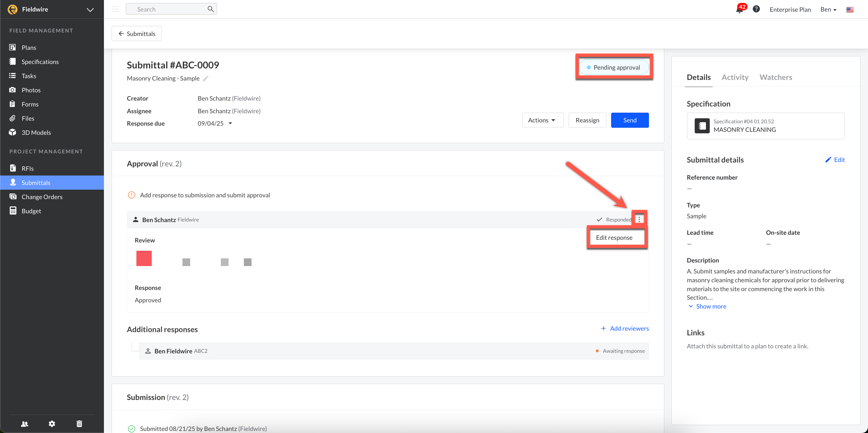Switch to the Activity tab
Viewport: 868px width, 433px height.
(735, 77)
